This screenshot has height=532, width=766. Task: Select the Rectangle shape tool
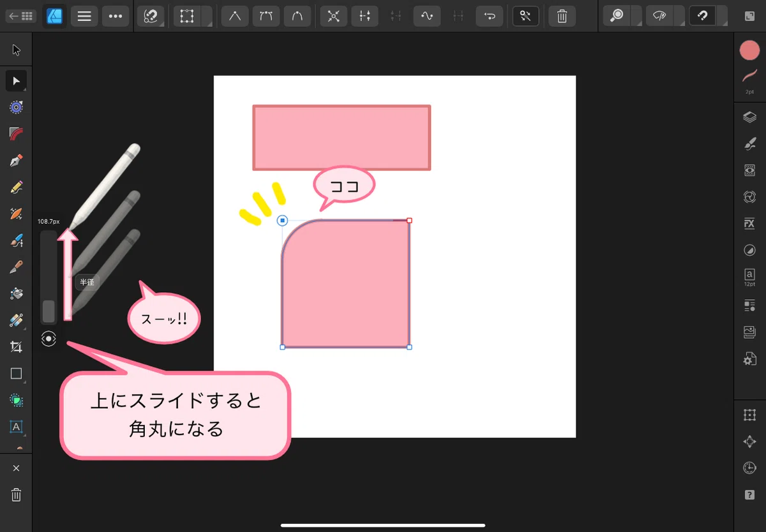(x=17, y=374)
